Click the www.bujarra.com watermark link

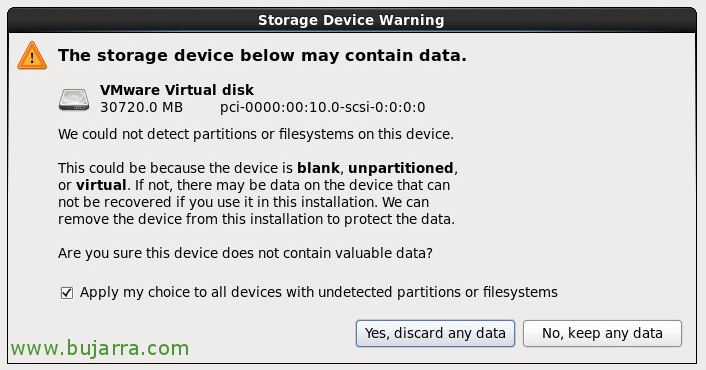coord(100,348)
